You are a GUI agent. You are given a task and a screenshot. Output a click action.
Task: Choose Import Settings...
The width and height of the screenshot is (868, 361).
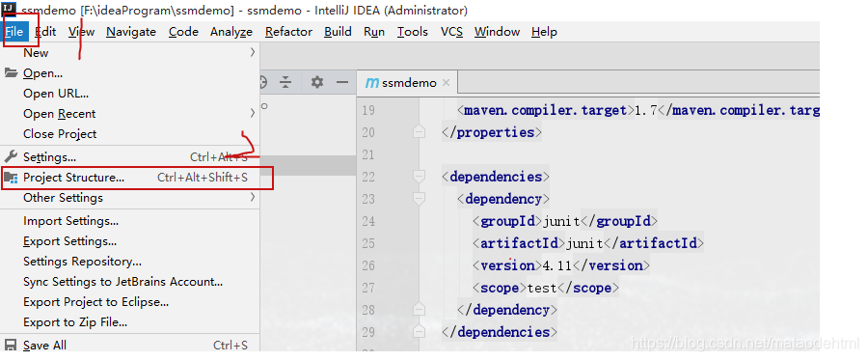point(130,221)
